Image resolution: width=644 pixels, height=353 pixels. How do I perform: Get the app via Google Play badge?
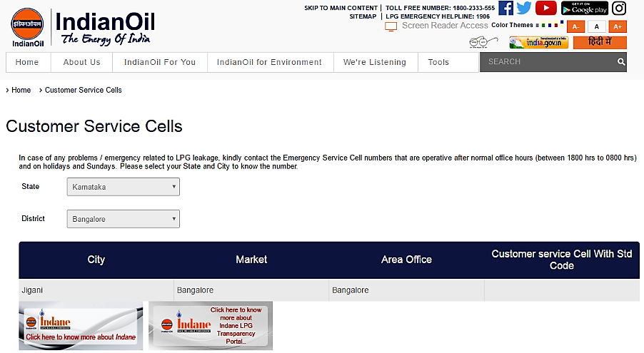[585, 9]
